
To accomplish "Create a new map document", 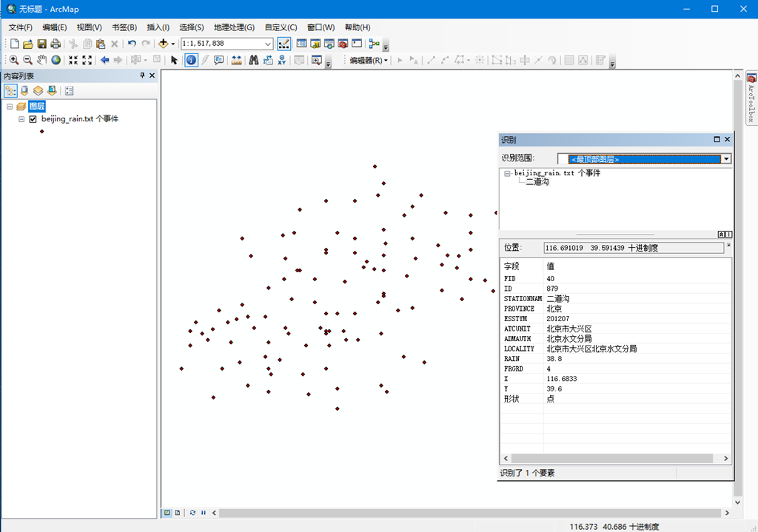I will pyautogui.click(x=15, y=44).
